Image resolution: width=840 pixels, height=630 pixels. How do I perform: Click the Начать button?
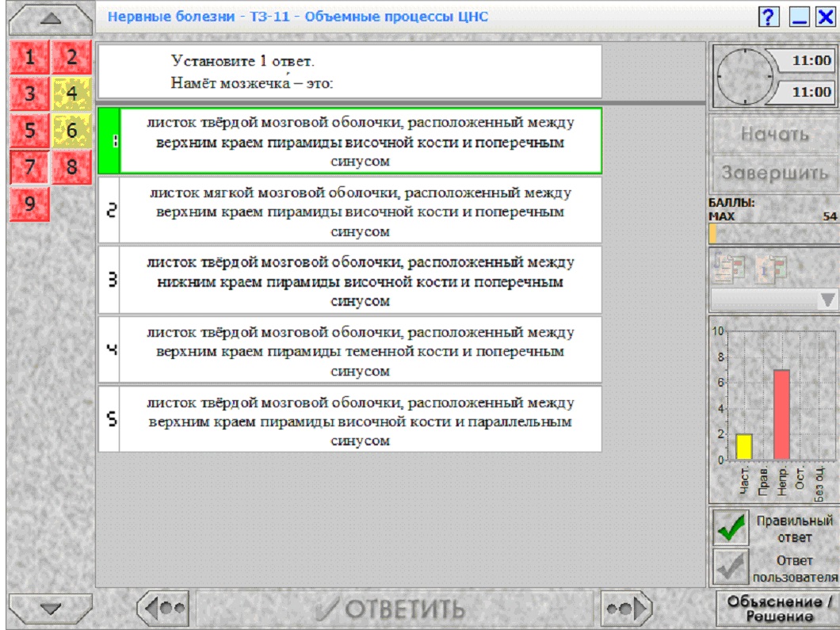pos(775,134)
